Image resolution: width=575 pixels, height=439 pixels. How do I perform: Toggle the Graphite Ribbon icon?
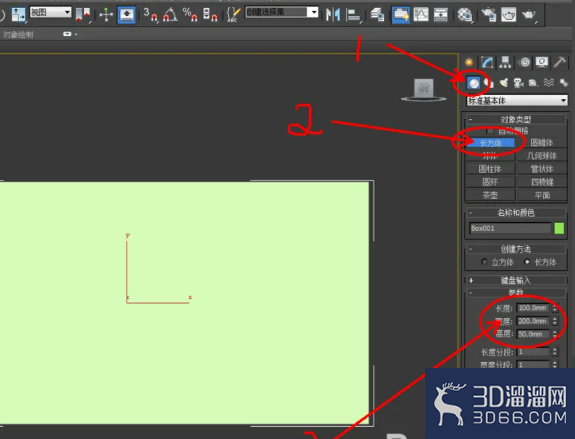[x=401, y=15]
